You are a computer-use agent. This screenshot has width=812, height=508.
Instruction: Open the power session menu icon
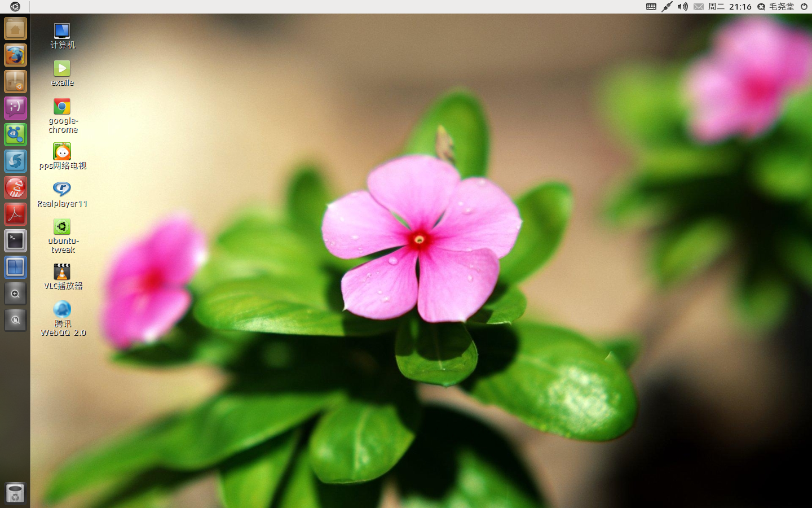point(804,7)
